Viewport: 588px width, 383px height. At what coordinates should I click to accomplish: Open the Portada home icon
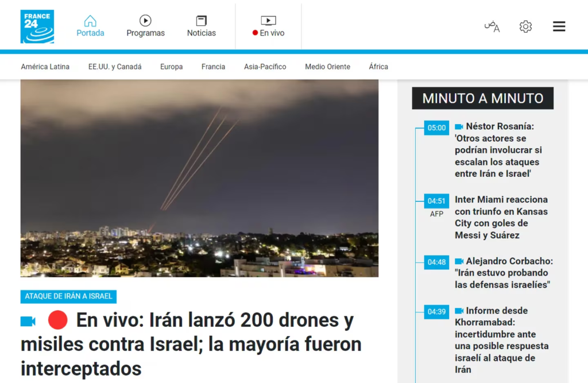tap(90, 21)
